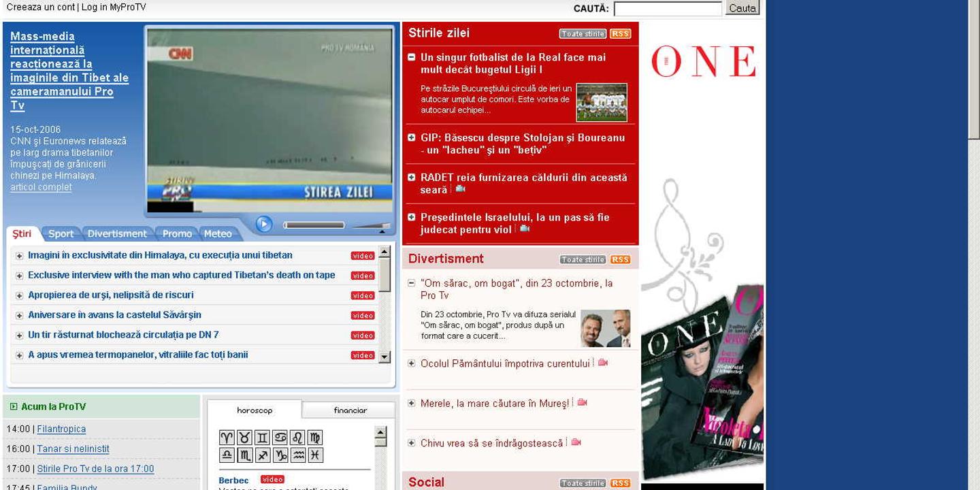This screenshot has height=490, width=980.
Task: Click the football team thumbnail
Action: (x=602, y=102)
